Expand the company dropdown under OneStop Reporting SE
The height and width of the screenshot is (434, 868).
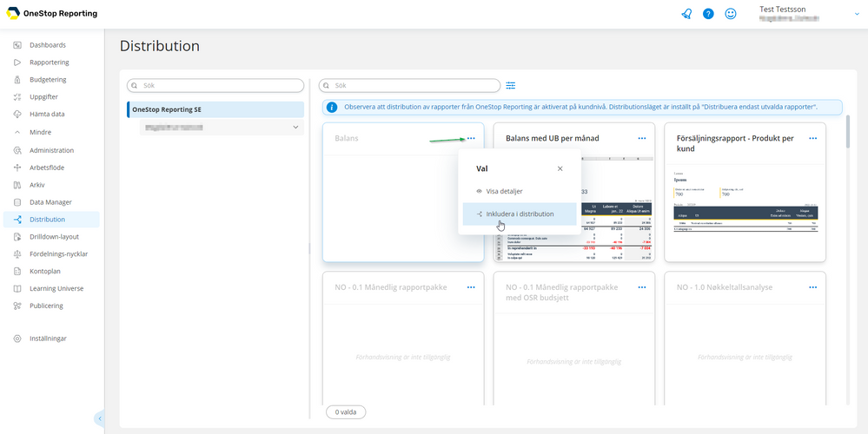[295, 128]
